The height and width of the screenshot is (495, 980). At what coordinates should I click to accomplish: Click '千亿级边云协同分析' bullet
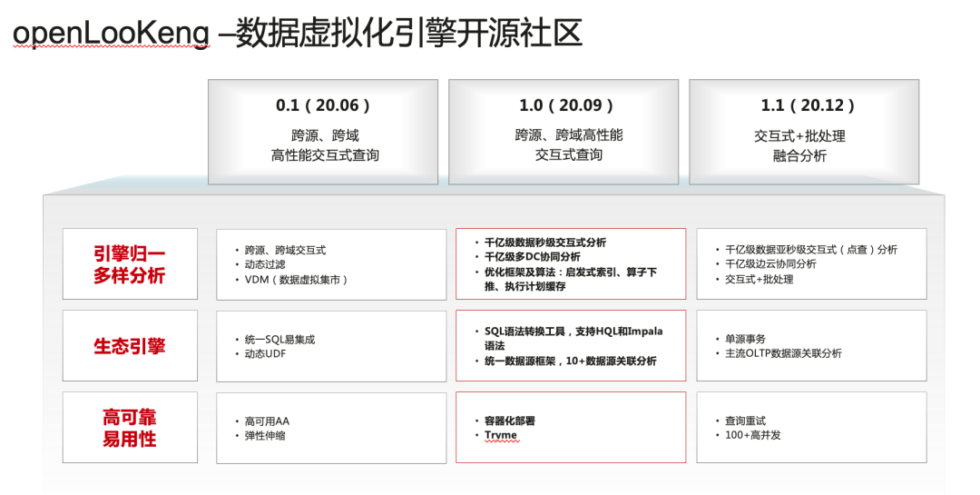coord(770,264)
